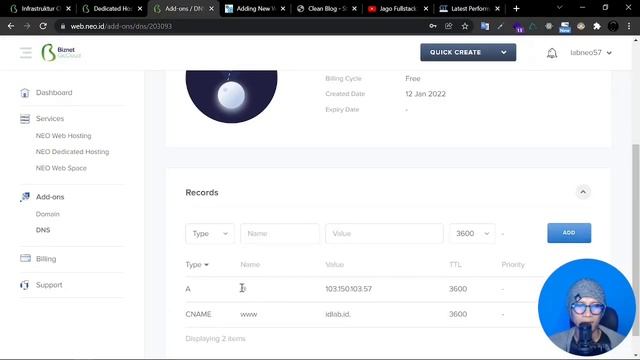Open the hamburger sidebar menu
Image resolution: width=640 pixels, height=360 pixels.
26,53
